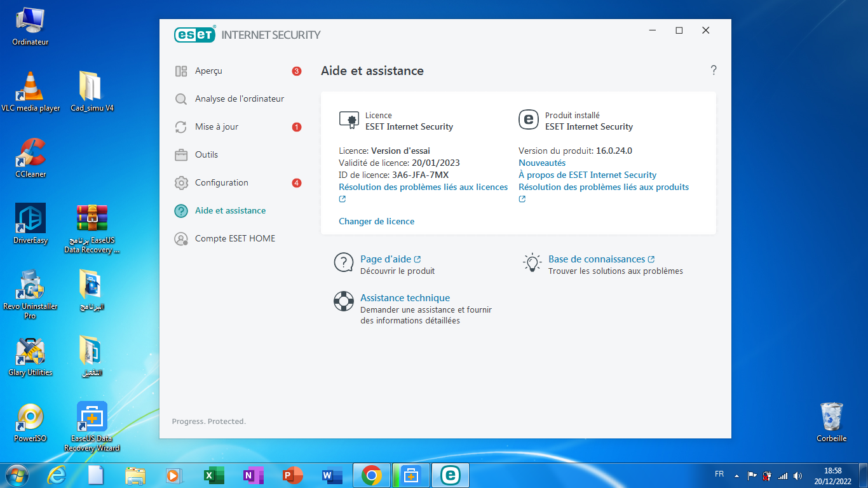Click the ESET 'e' installed product icon
This screenshot has height=488, width=868.
528,119
